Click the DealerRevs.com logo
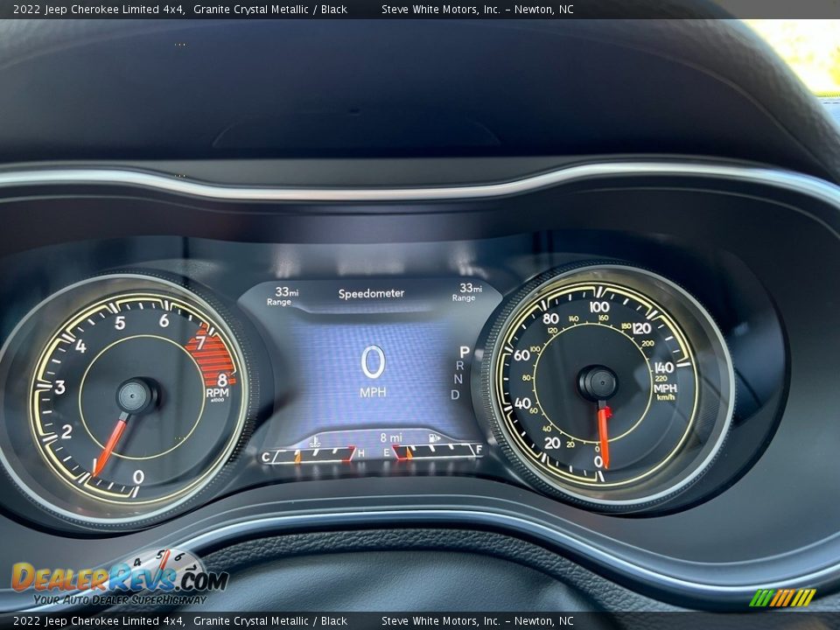Screen dimensions: 840x630 click(120, 578)
